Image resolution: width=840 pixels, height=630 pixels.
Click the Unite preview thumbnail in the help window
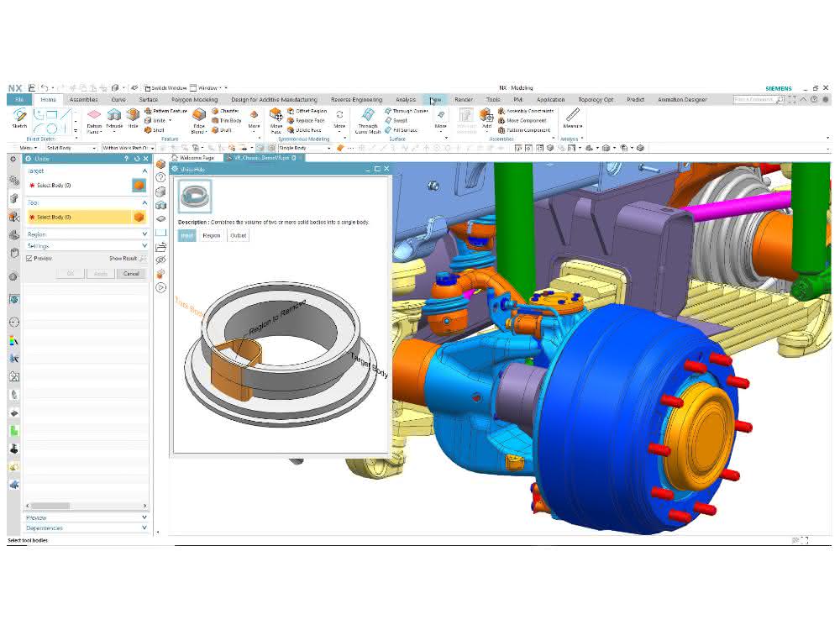coord(195,196)
